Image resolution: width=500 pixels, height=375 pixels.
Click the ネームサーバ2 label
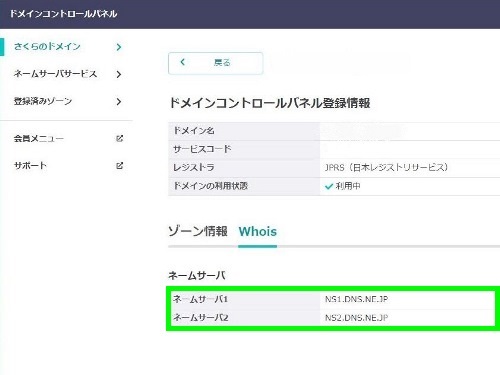200,317
